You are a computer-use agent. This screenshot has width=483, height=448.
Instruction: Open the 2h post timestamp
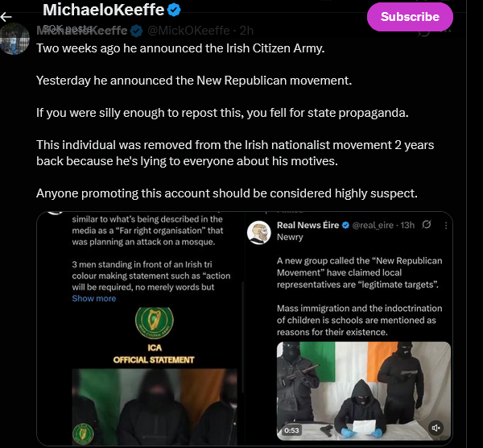point(246,31)
